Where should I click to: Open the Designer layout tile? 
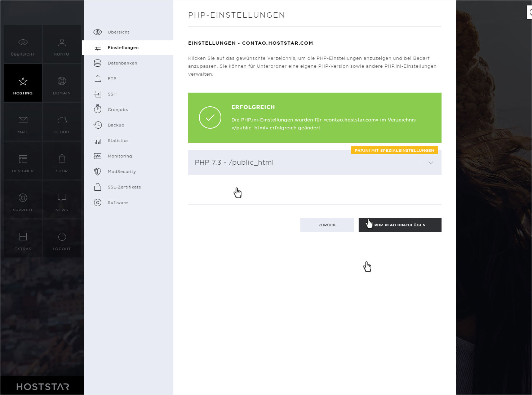pyautogui.click(x=23, y=161)
